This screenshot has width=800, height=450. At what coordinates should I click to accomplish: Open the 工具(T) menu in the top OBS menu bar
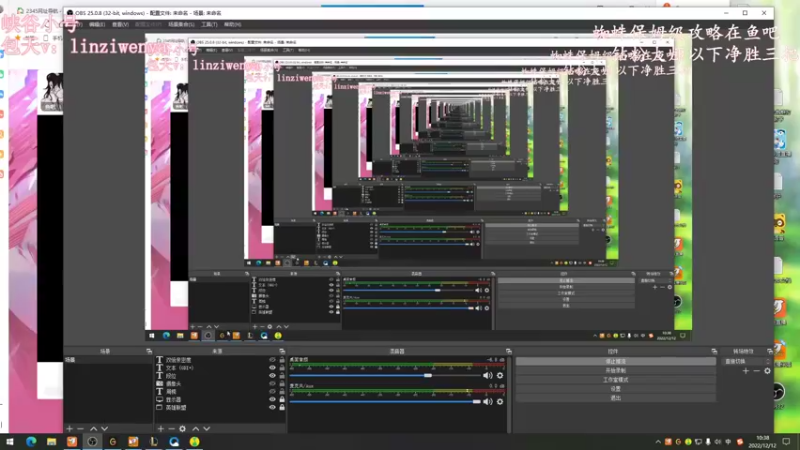point(209,24)
